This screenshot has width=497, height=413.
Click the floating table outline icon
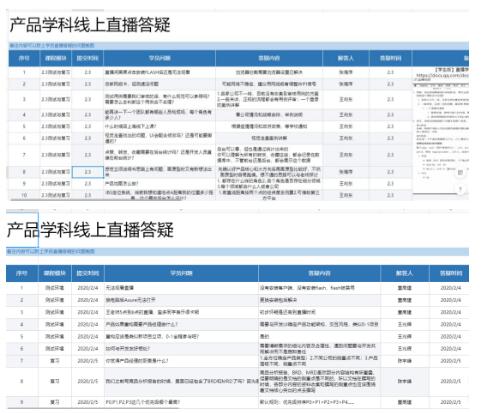tap(460, 172)
